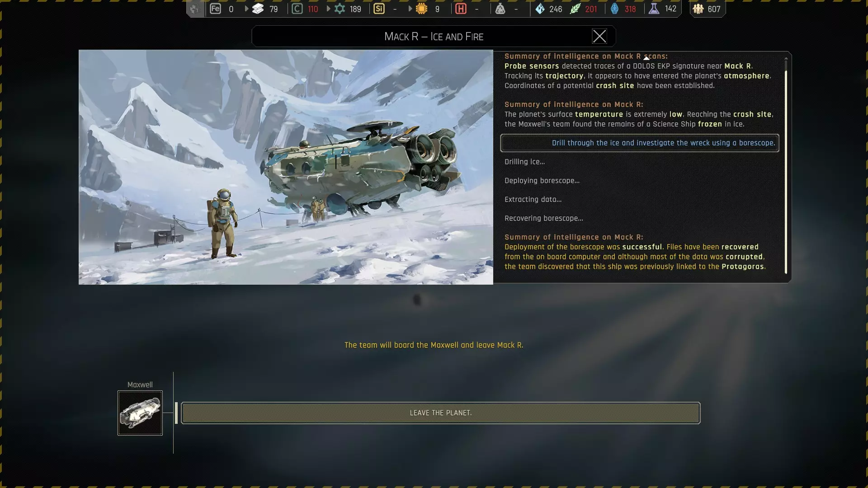Click the C carbon resource icon
Viewport: 868px width, 488px height.
(x=297, y=9)
